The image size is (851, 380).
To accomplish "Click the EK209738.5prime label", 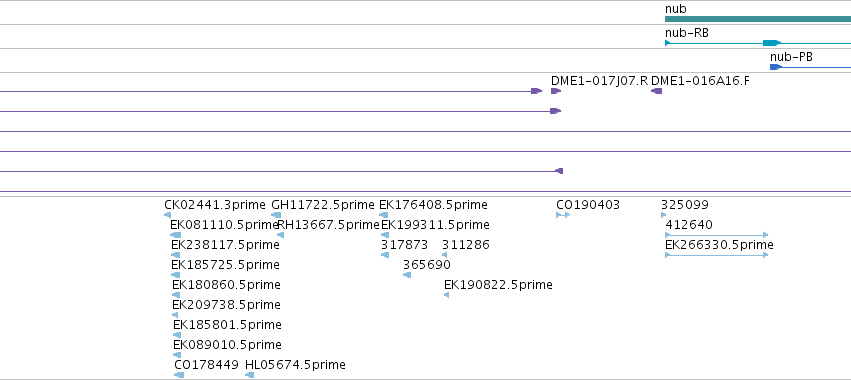I will click(x=226, y=305).
